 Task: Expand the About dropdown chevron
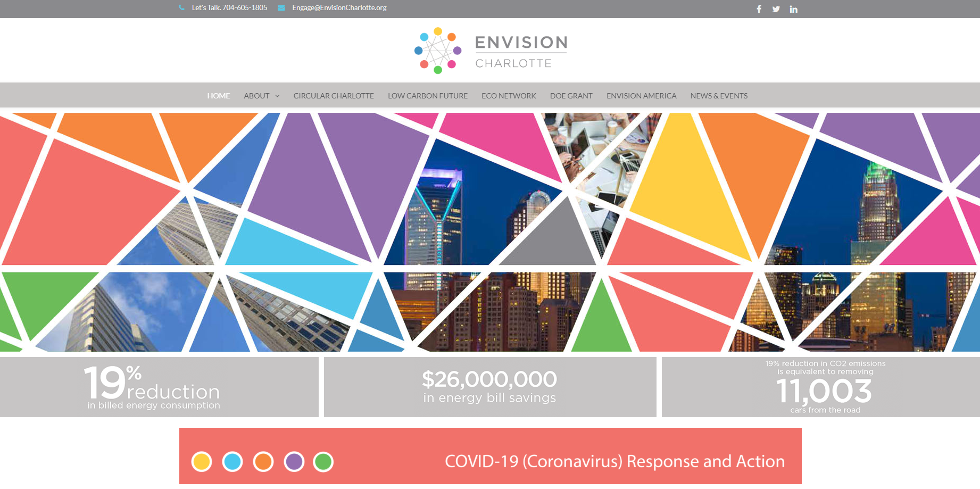277,96
